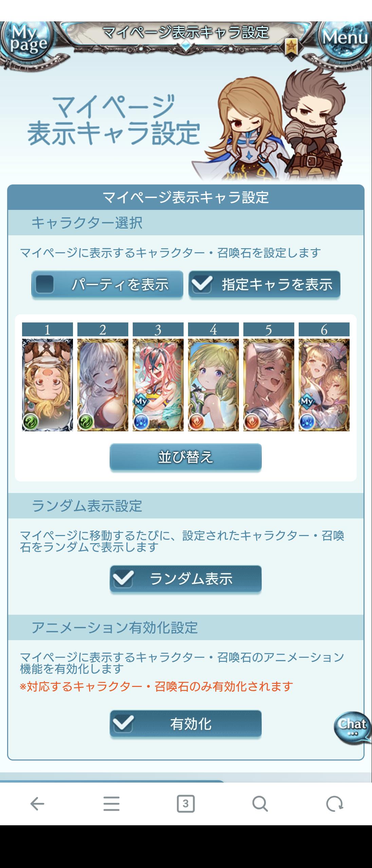Toggle the 指定キャラを表示 checkbox

pyautogui.click(x=264, y=284)
